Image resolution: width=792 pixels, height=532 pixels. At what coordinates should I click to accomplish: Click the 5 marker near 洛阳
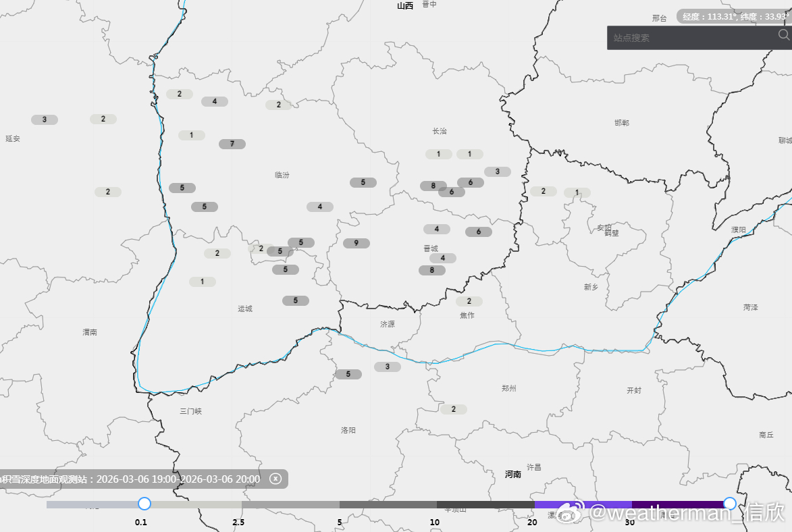pos(347,373)
